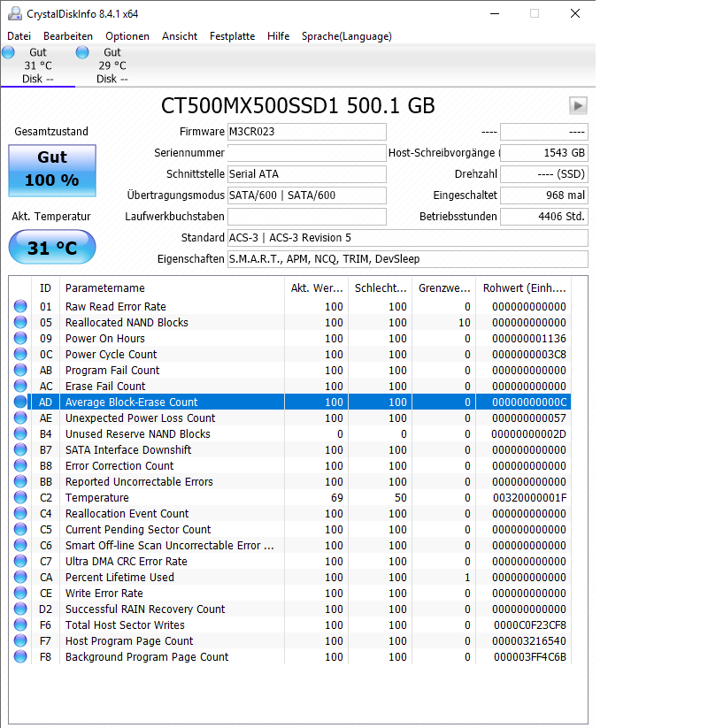Click the status orb for Reported Uncorrectable Errors
This screenshot has height=728, width=708.
click(20, 481)
